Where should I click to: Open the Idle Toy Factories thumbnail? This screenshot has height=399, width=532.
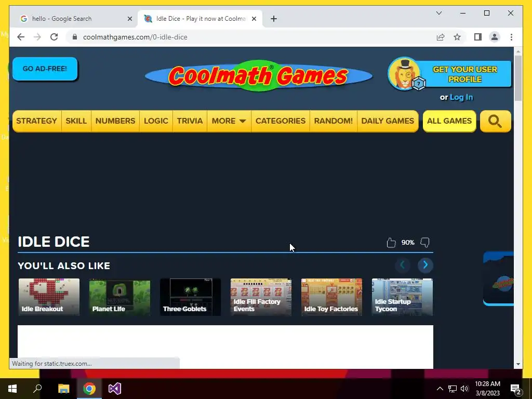click(332, 297)
